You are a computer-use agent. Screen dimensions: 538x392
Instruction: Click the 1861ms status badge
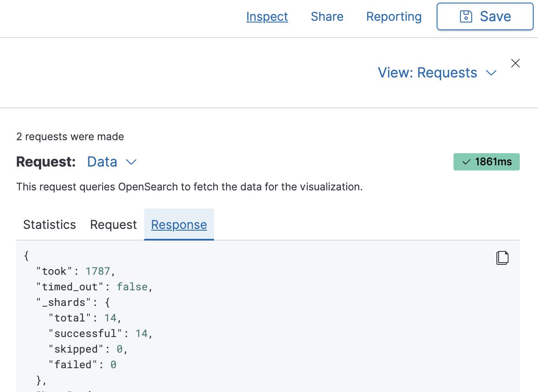[x=486, y=162]
